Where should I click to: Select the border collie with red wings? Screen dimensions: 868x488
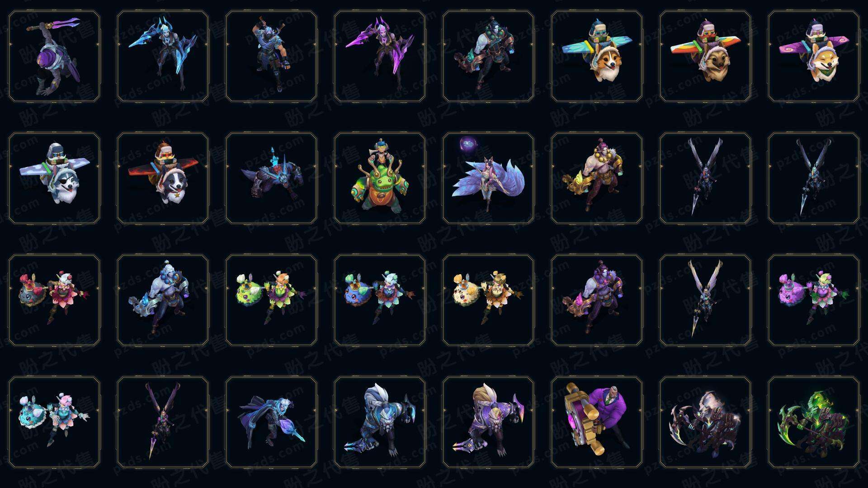[163, 178]
